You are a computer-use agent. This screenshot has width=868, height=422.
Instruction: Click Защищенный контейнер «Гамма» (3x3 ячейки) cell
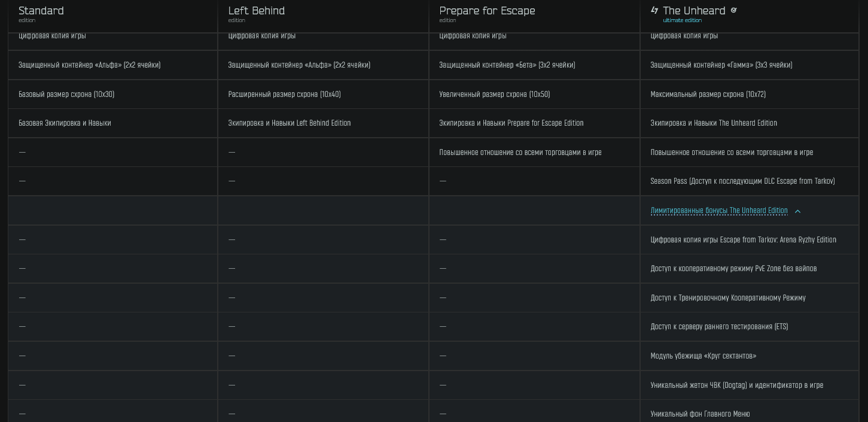721,65
